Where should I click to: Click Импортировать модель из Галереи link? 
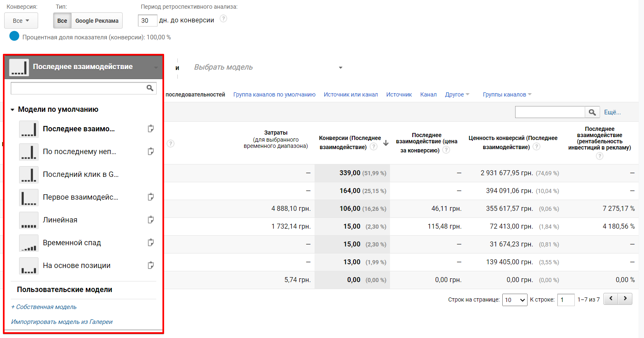click(x=62, y=322)
